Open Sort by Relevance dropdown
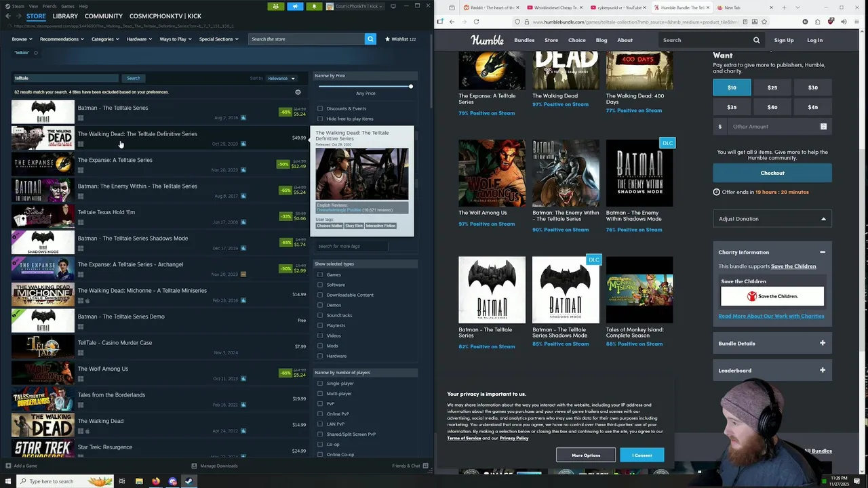The height and width of the screenshot is (488, 868). pyautogui.click(x=281, y=78)
